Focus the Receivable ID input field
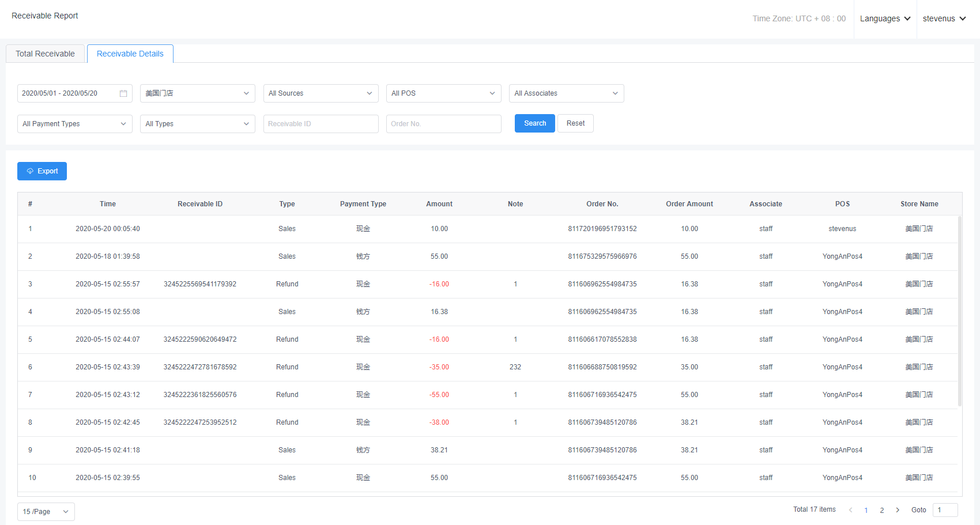 coord(321,124)
